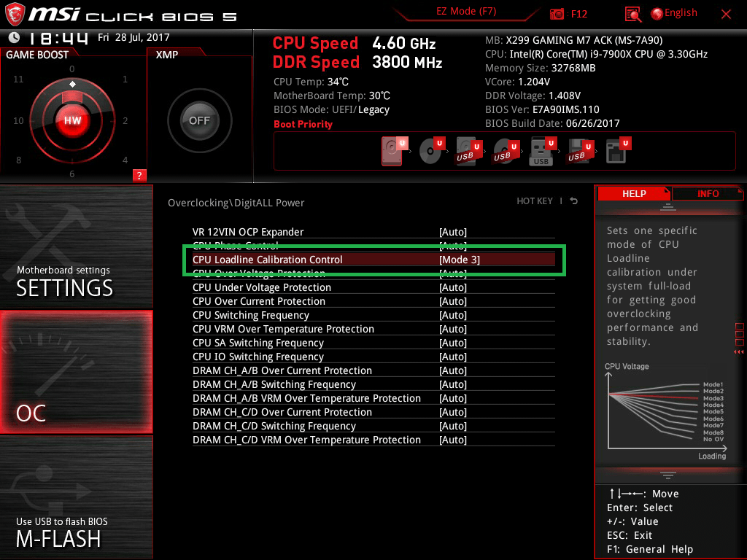Toggle the Game Boost HW knob
The width and height of the screenshot is (747, 560).
tap(72, 120)
